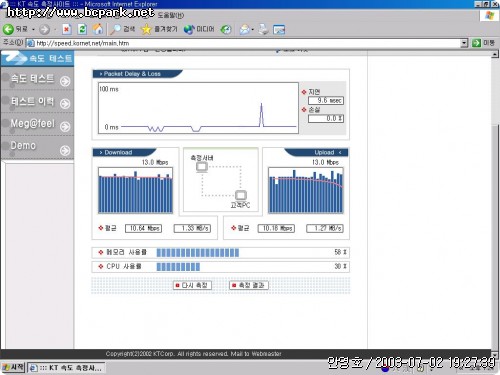
Task: Click the 0.0 % loss value box
Action: coord(326,118)
